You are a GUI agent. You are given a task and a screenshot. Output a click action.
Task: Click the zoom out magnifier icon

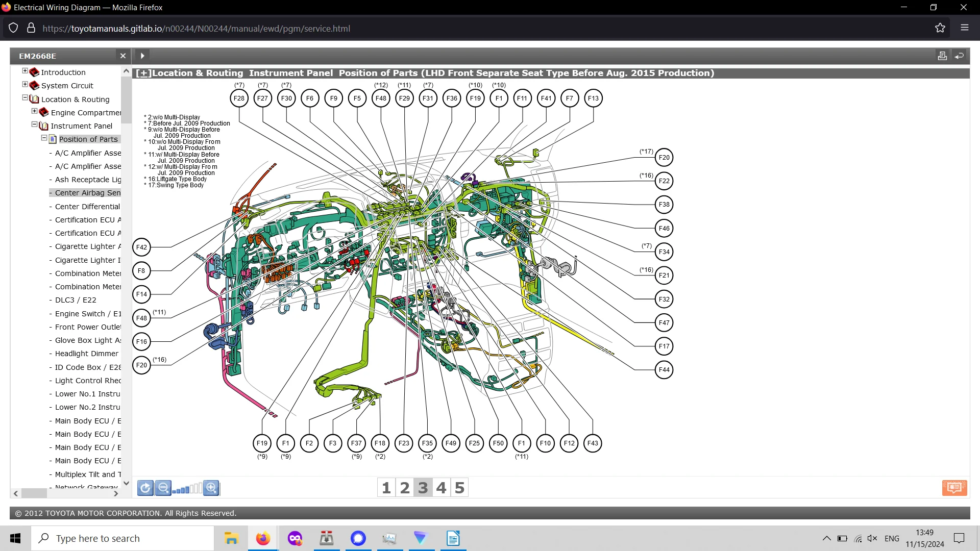[x=163, y=488]
